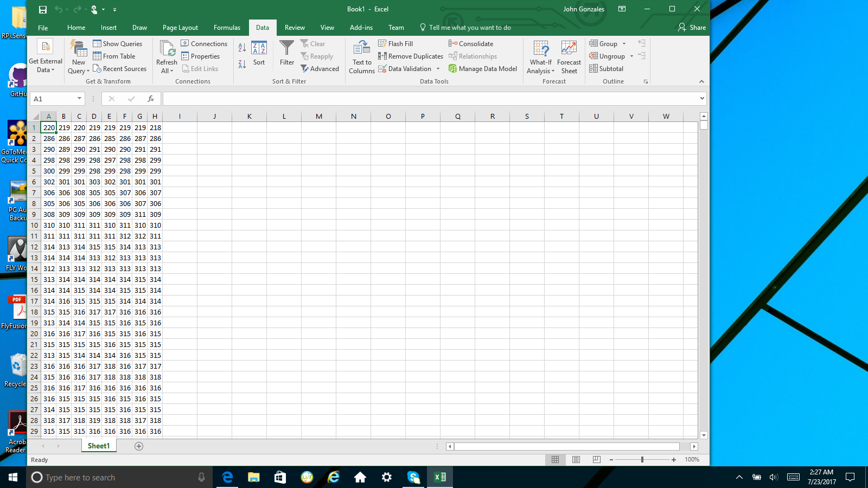Increase zoom with the zoom slider
This screenshot has width=868, height=488.
(673, 459)
